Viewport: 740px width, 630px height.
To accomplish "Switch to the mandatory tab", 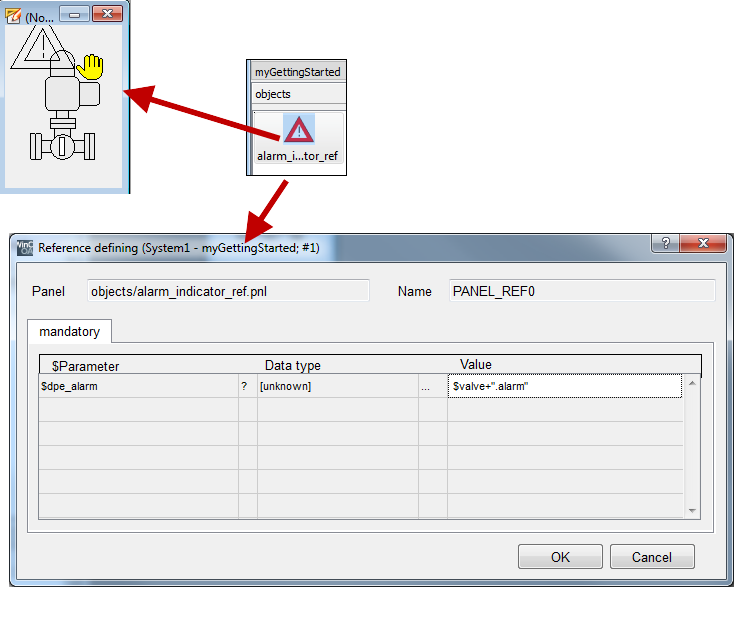I will coord(70,331).
